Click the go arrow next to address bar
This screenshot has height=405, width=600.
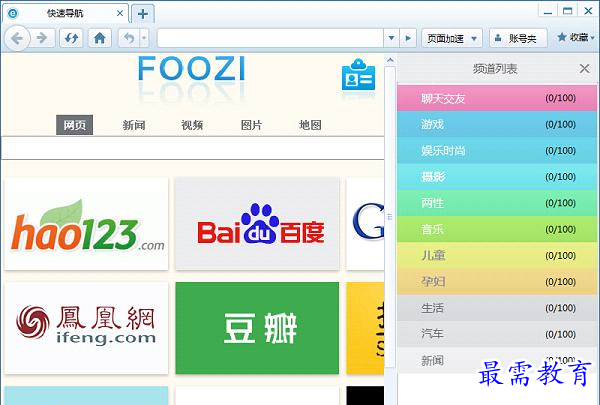[408, 38]
